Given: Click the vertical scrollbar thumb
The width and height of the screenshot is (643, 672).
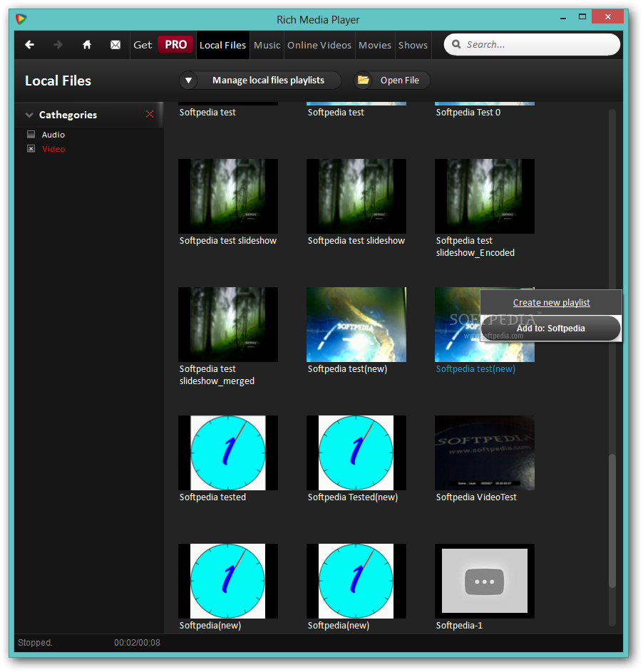Looking at the screenshot, I should (x=612, y=521).
